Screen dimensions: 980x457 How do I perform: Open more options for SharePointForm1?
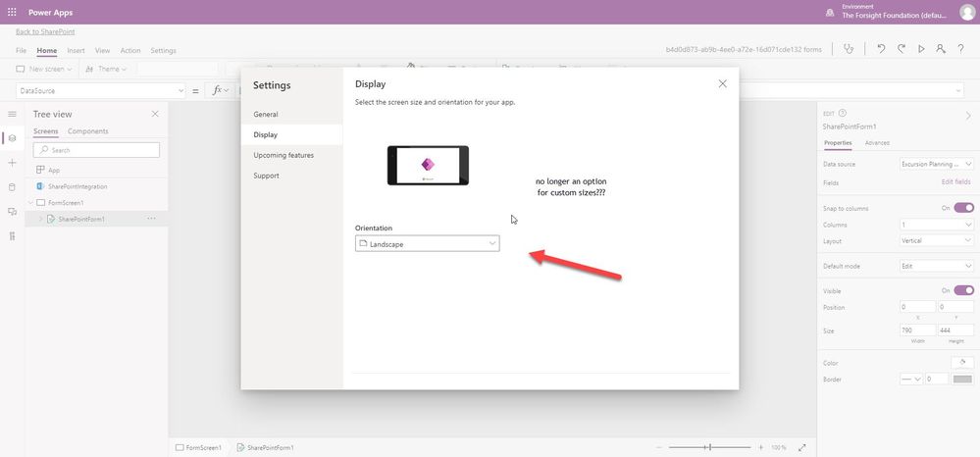click(151, 219)
